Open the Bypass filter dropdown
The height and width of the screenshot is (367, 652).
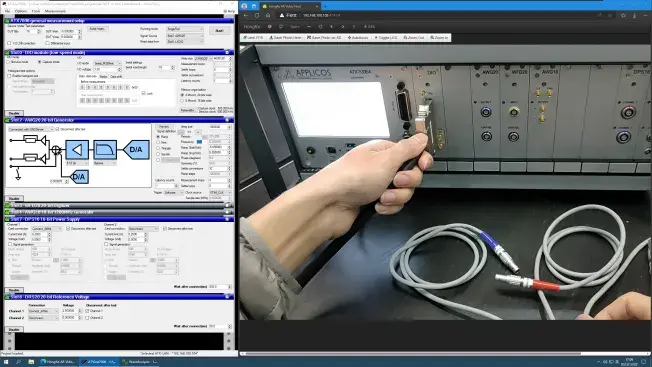pyautogui.click(x=105, y=163)
